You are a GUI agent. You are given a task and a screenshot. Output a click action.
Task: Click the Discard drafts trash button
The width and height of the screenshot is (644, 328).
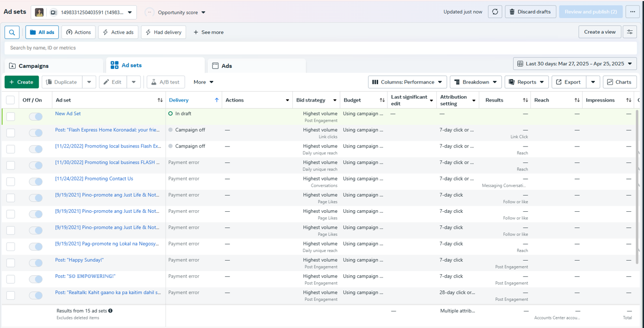click(x=530, y=12)
